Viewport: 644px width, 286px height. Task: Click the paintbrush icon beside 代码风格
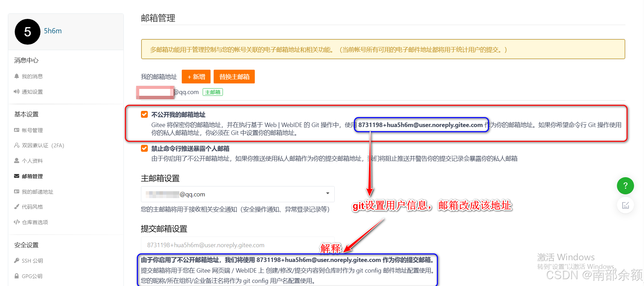coord(16,206)
